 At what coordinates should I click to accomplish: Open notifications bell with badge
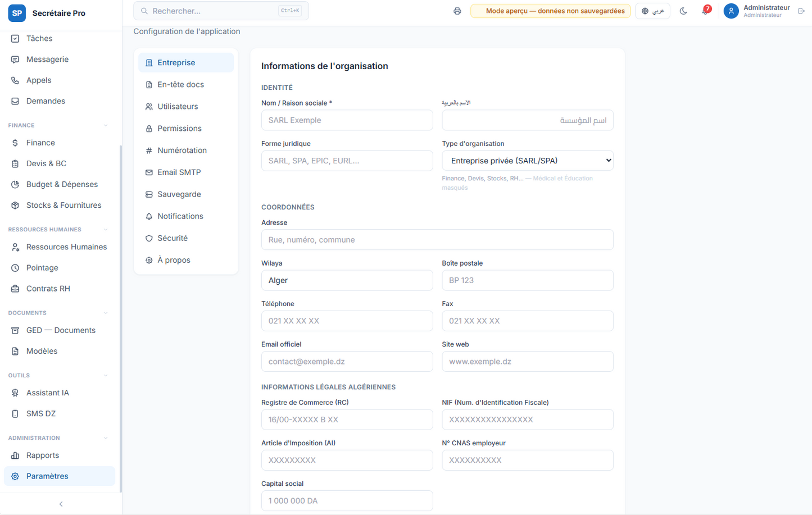coord(705,11)
